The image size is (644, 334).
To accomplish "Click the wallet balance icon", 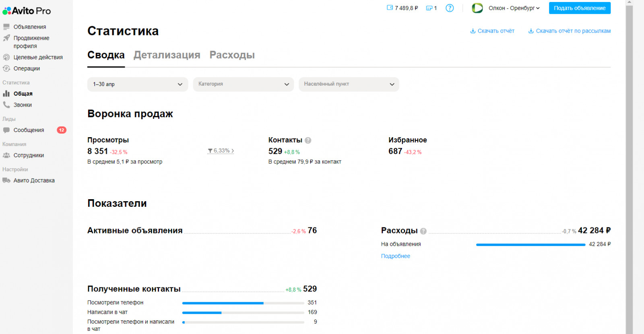I will [x=390, y=8].
